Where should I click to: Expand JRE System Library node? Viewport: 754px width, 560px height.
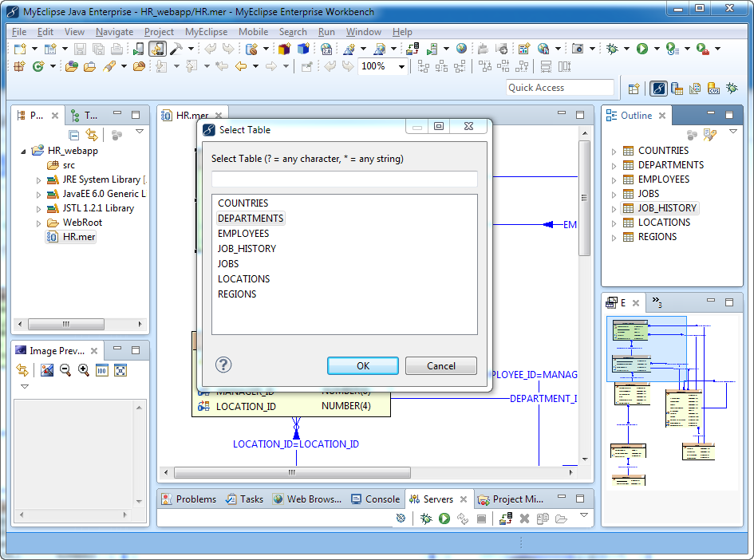[x=38, y=180]
